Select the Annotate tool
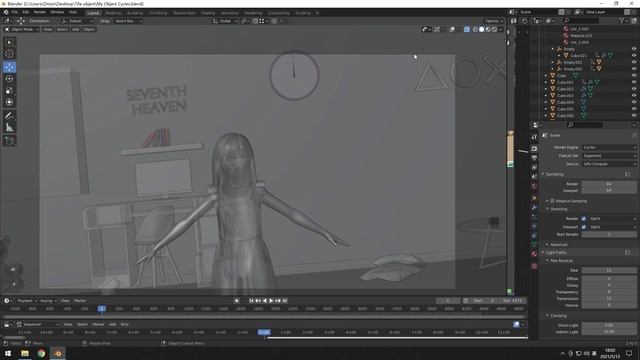Image resolution: width=640 pixels, height=360 pixels. click(x=9, y=116)
